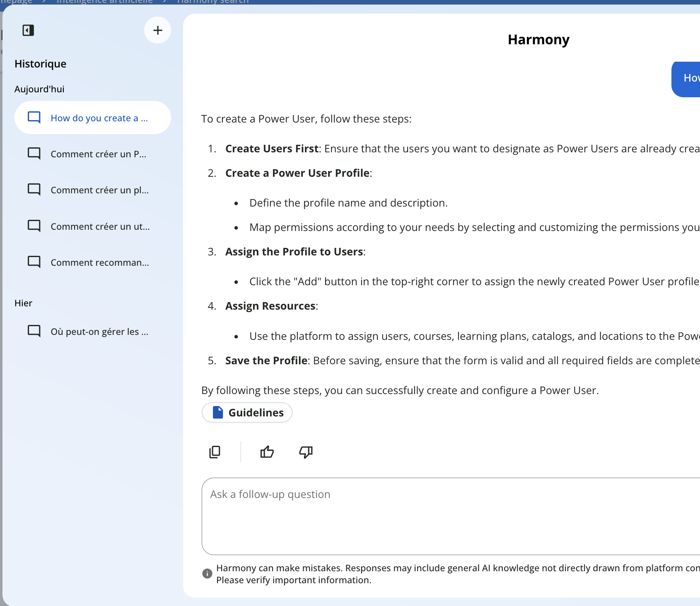Viewport: 700px width, 606px height.
Task: Open the Guidelines source document
Action: pos(247,413)
